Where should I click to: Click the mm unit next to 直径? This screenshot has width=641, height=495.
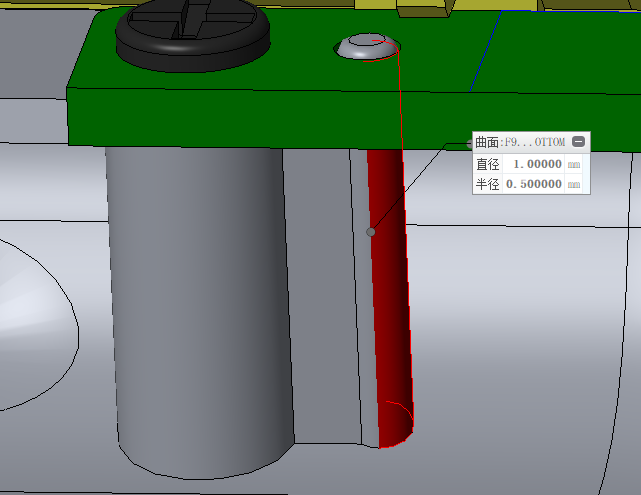[x=574, y=164]
